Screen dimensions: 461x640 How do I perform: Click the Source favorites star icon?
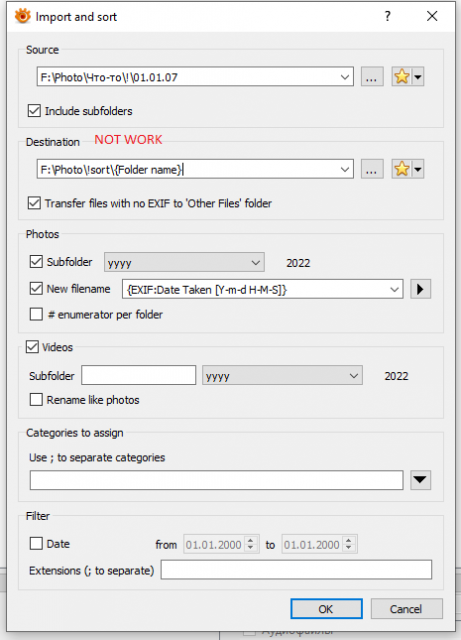402,76
